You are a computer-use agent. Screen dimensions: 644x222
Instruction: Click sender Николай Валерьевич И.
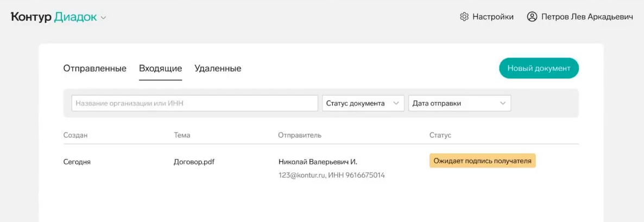tap(318, 162)
